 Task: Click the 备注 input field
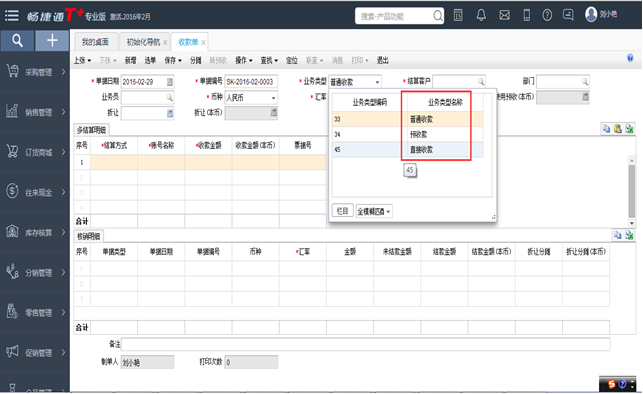[x=365, y=344]
